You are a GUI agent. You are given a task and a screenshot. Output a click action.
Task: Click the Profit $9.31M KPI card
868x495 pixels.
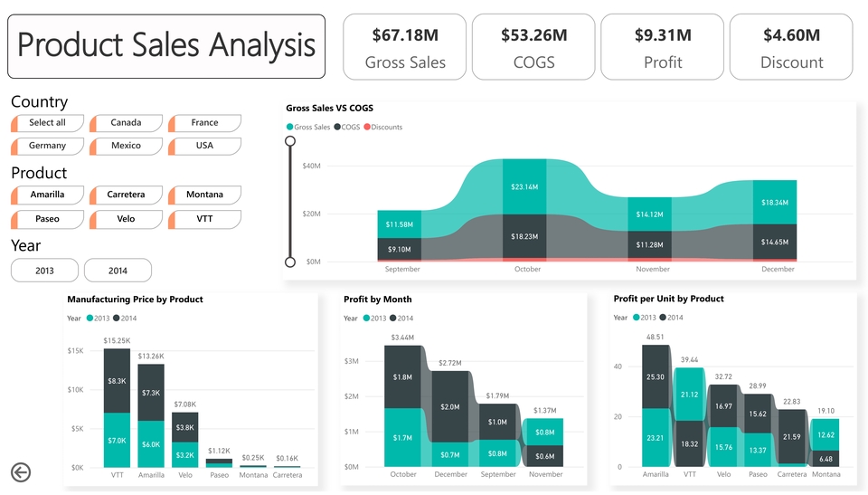click(x=662, y=47)
